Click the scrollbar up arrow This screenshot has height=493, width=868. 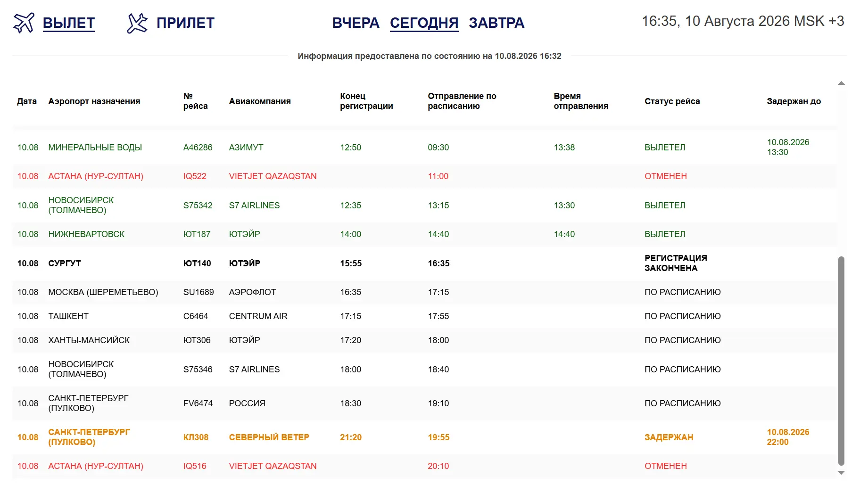(x=841, y=83)
